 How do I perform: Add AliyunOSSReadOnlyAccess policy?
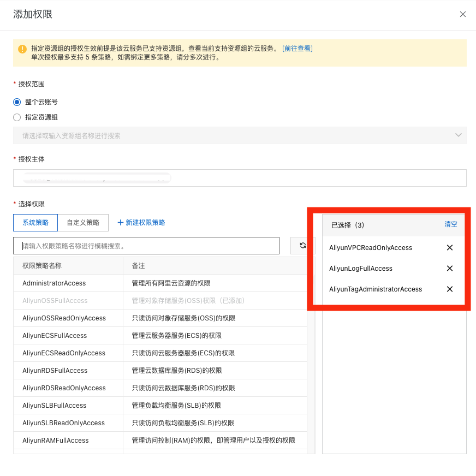[x=64, y=318]
